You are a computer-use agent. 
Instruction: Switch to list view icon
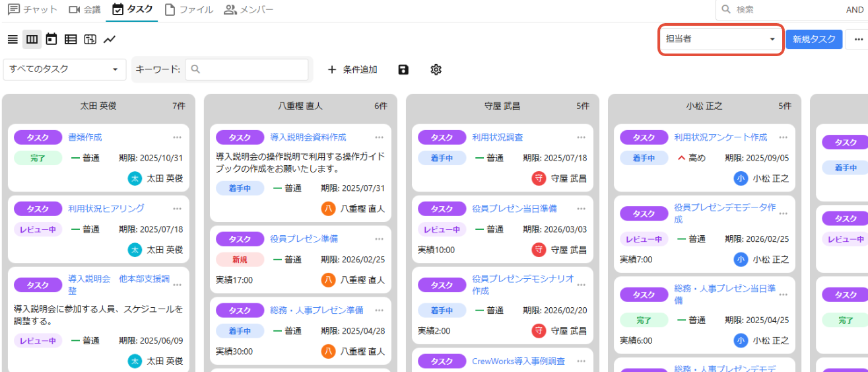(13, 39)
